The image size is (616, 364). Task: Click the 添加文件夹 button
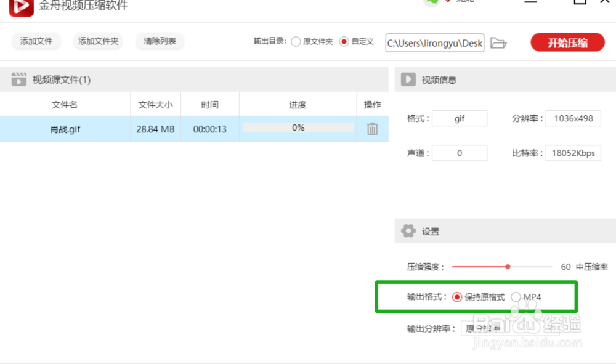[x=98, y=41]
